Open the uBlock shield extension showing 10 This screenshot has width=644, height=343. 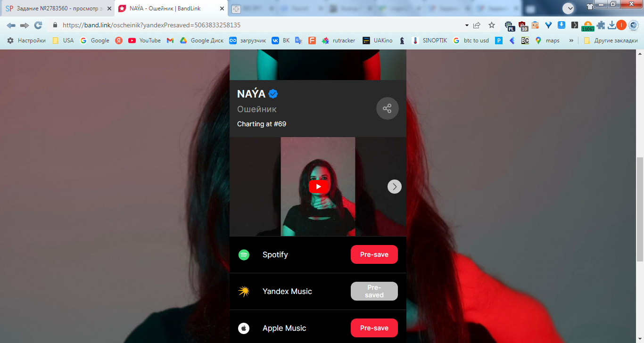[x=523, y=26]
